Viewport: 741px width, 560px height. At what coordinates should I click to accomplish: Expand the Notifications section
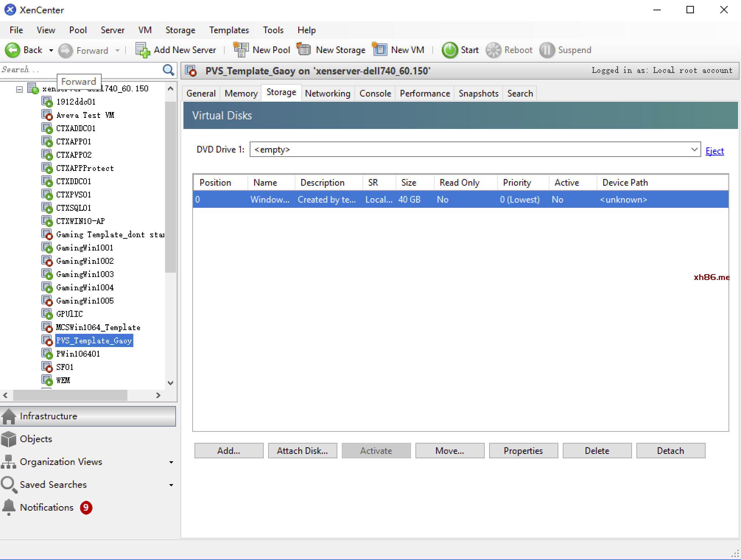pyautogui.click(x=47, y=507)
